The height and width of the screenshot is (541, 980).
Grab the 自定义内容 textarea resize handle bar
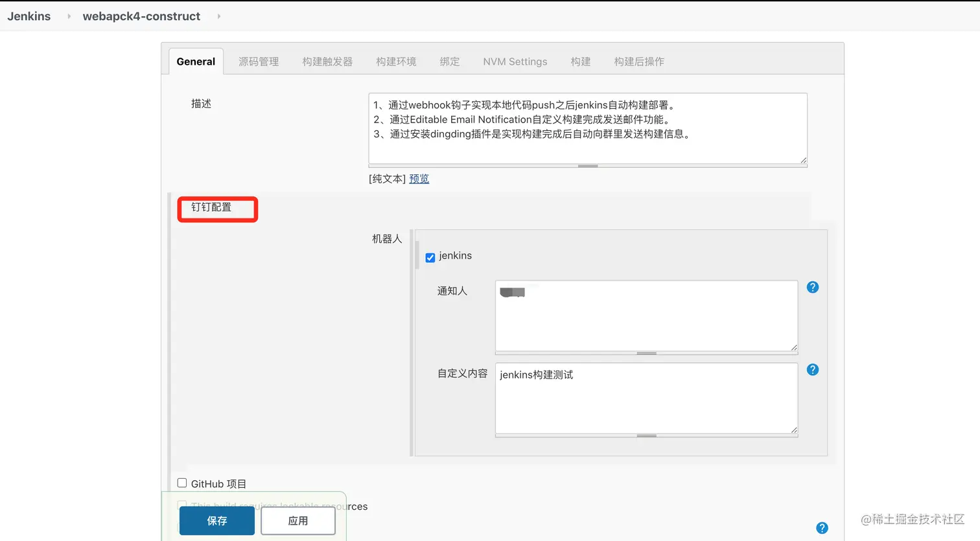point(646,435)
